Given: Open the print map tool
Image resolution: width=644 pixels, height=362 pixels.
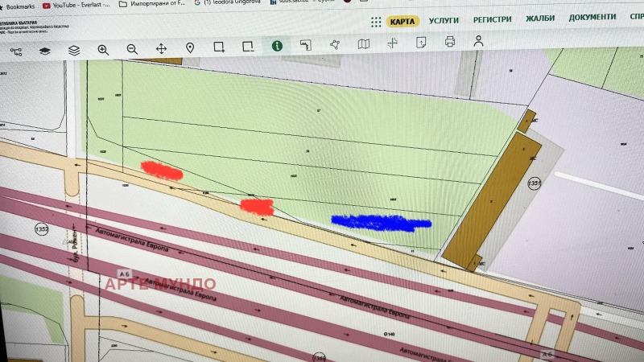Looking at the screenshot, I should tap(450, 42).
